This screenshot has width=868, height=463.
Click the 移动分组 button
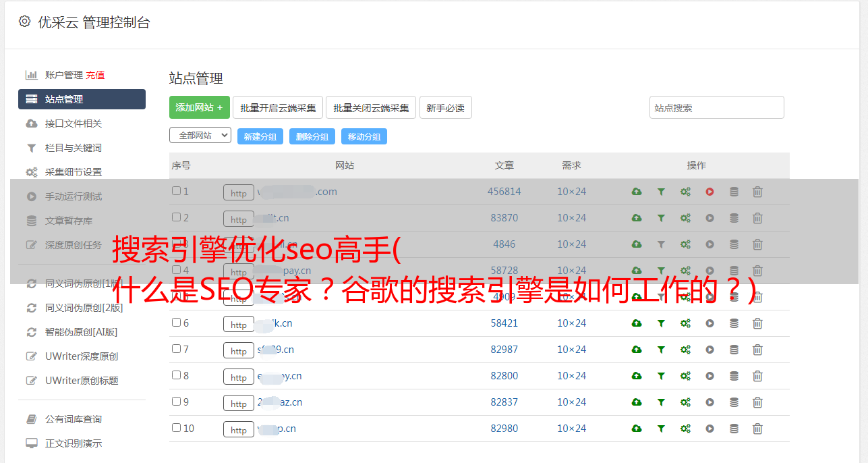coord(364,136)
